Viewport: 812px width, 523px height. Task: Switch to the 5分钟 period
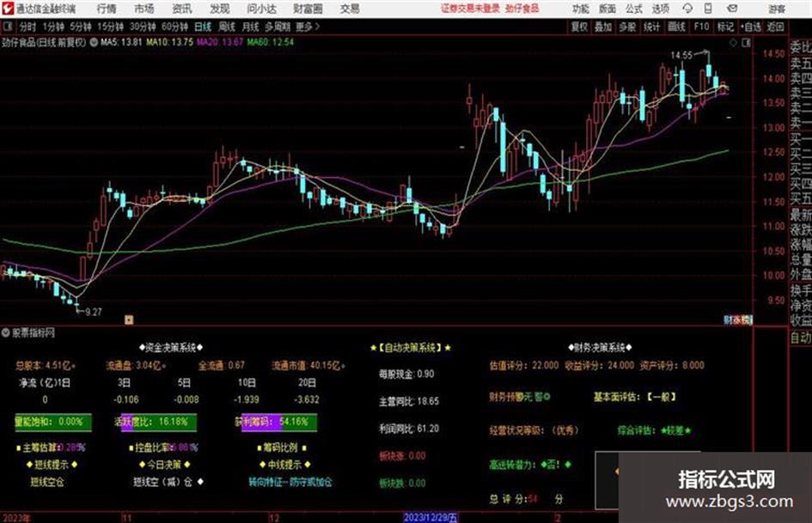(81, 27)
